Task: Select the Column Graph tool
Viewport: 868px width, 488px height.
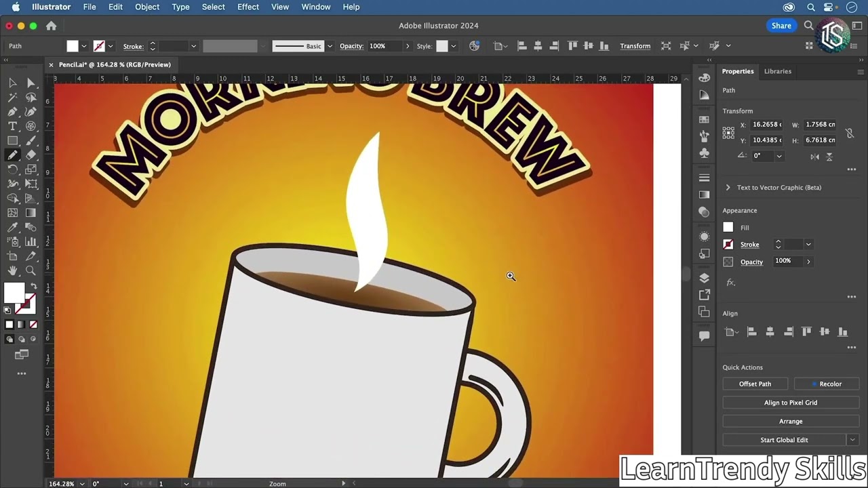Action: click(x=31, y=242)
